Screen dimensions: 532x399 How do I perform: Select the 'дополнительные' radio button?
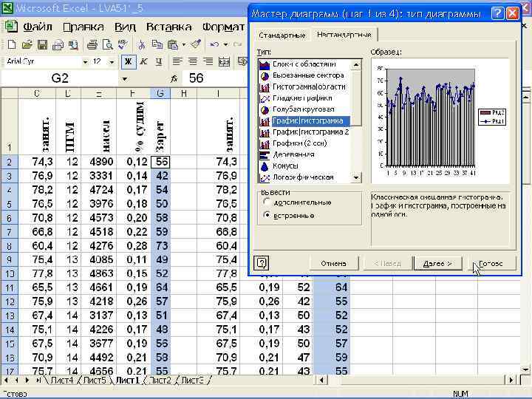tap(267, 201)
